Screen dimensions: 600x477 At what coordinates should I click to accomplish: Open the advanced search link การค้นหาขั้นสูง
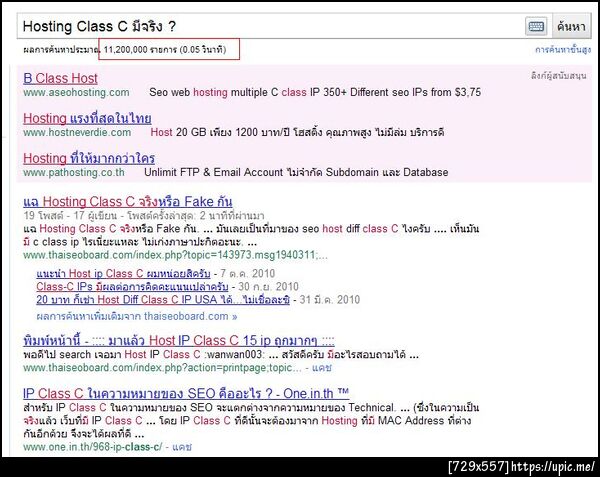(x=563, y=50)
